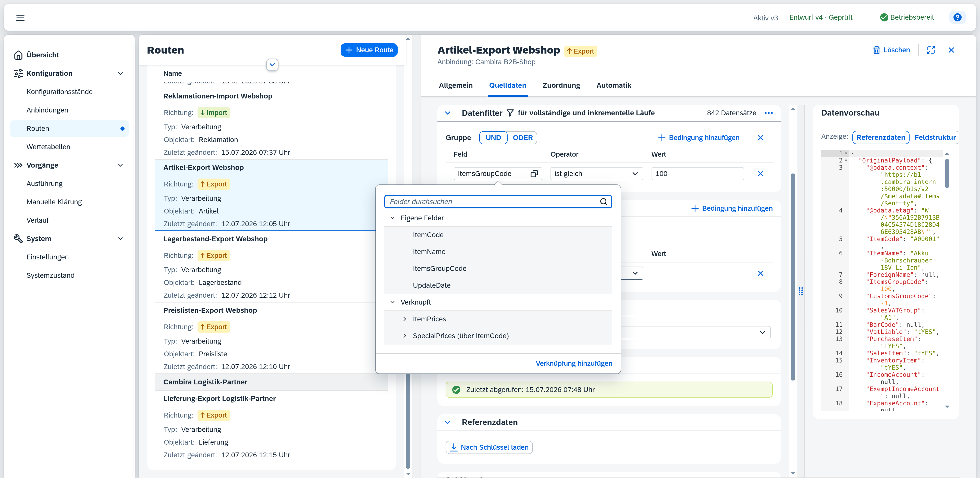The width and height of the screenshot is (980, 478).
Task: Click the Quelldaten panel vertical scrollbar
Action: pos(793,277)
